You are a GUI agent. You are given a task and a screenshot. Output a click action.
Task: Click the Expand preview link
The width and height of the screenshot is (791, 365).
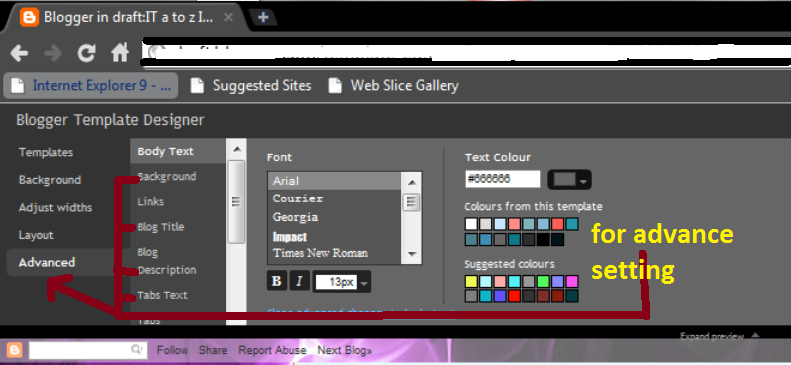[x=712, y=336]
